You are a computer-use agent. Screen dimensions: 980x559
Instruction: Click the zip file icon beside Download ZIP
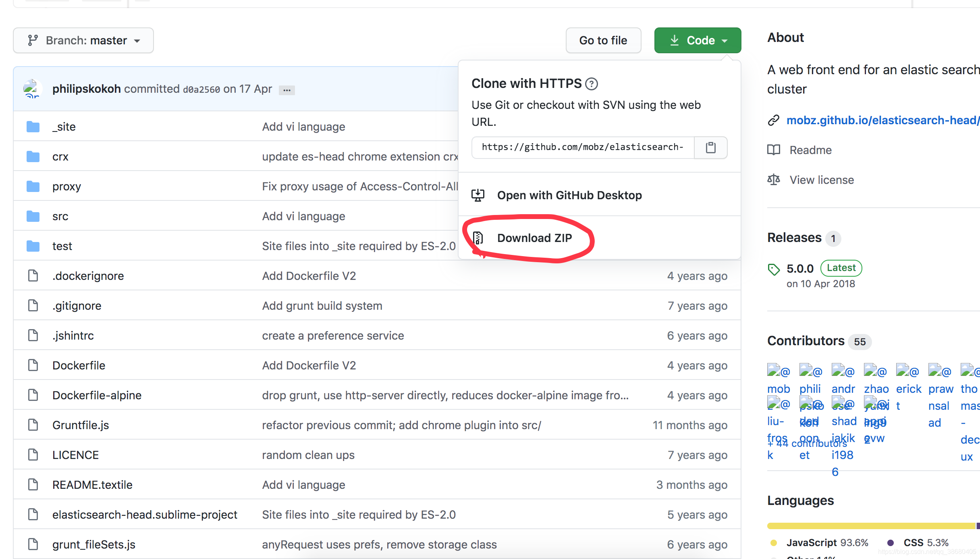point(478,238)
